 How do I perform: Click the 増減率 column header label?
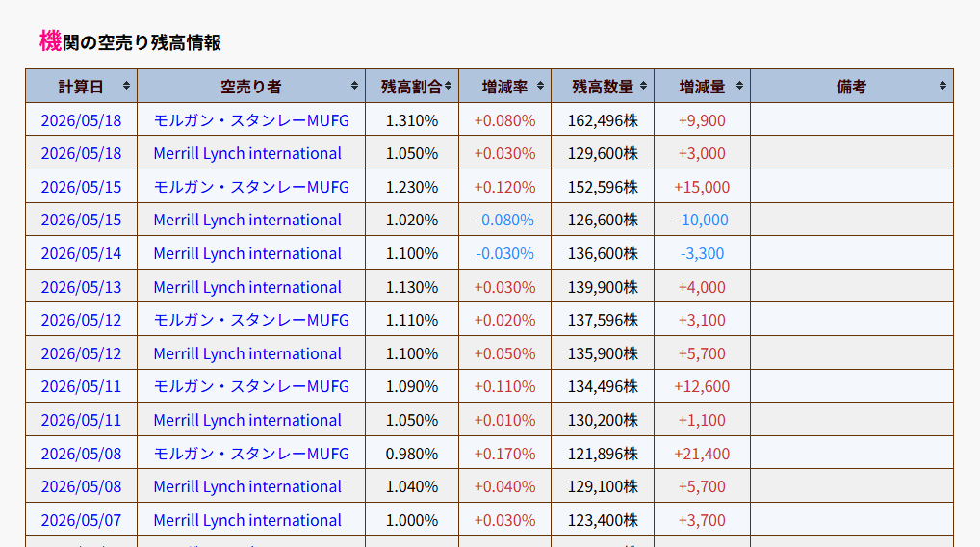pos(505,87)
